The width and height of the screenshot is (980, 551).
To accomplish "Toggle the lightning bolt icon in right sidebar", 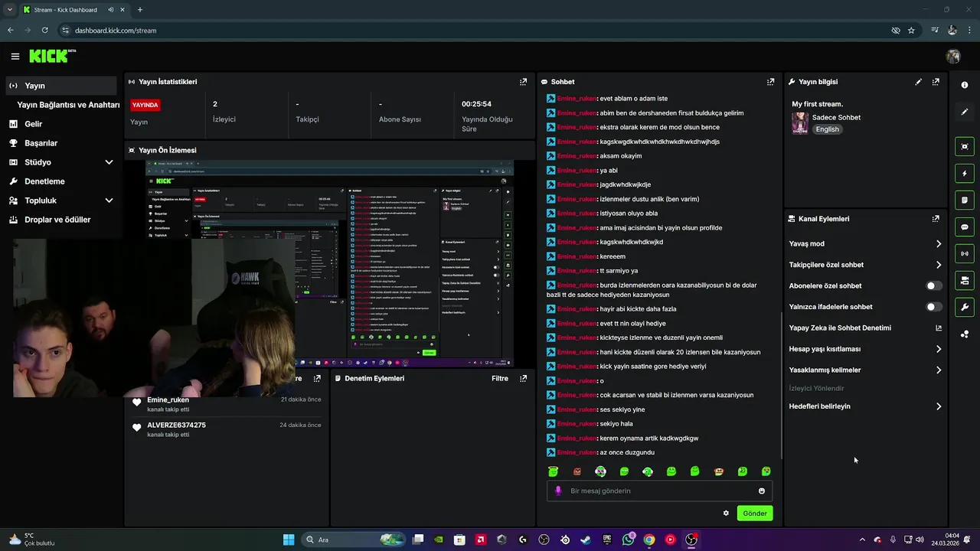I will [965, 173].
